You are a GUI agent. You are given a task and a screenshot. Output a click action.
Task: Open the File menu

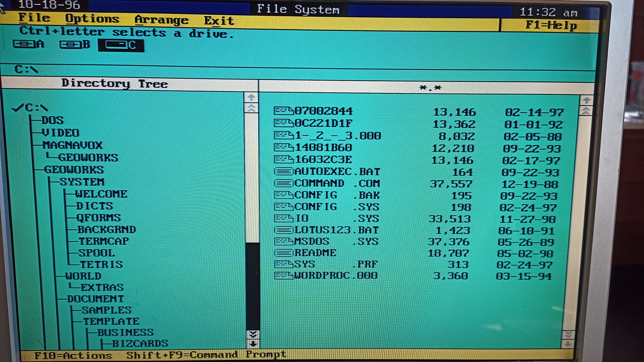coord(34,18)
